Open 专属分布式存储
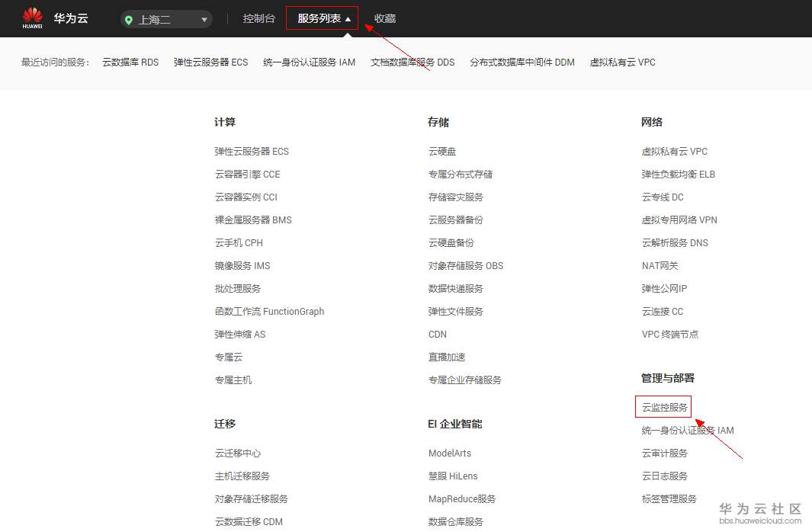Image resolution: width=812 pixels, height=532 pixels. click(x=461, y=175)
